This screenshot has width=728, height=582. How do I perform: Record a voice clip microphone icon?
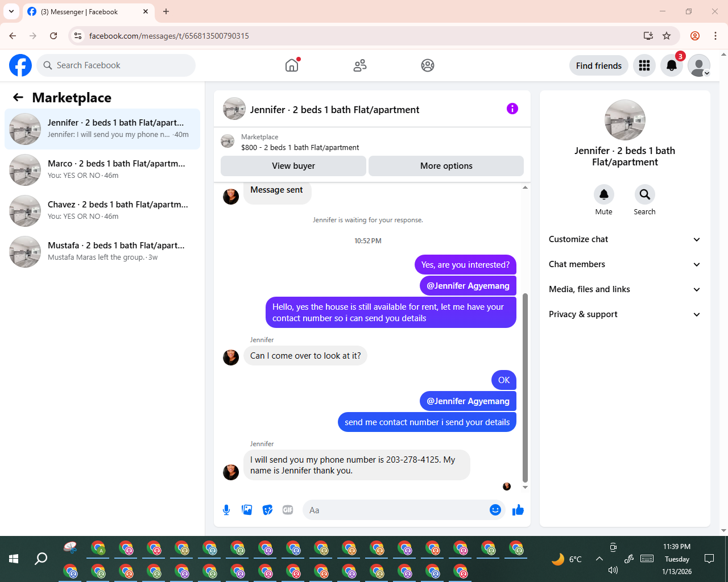(226, 510)
